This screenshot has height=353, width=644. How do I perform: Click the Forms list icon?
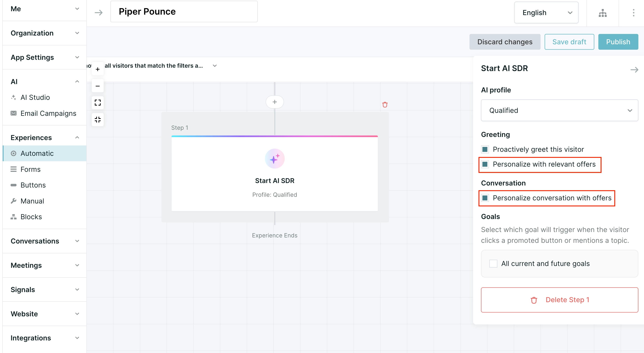[x=13, y=169]
